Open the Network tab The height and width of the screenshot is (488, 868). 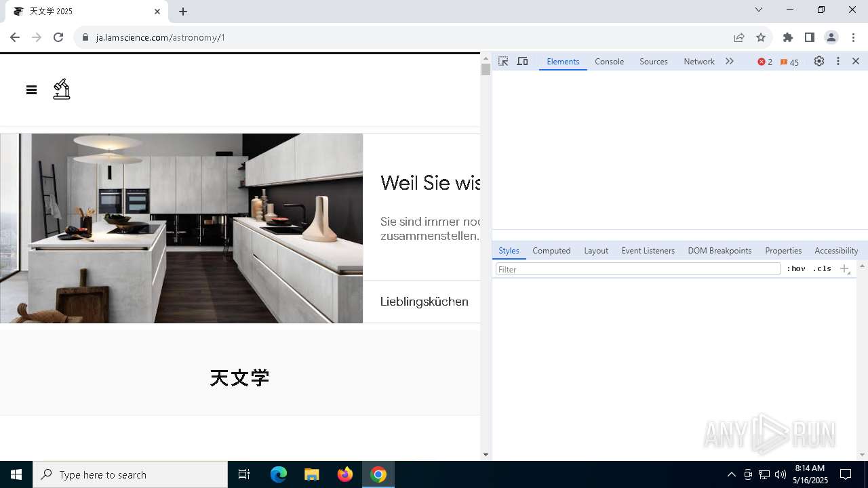(x=699, y=61)
